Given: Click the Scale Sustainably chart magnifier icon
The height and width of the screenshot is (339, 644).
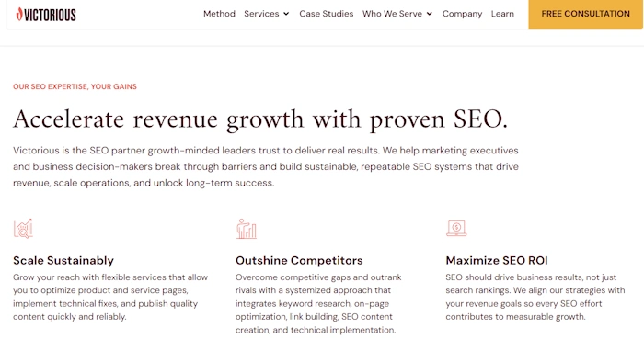Looking at the screenshot, I should (x=23, y=229).
